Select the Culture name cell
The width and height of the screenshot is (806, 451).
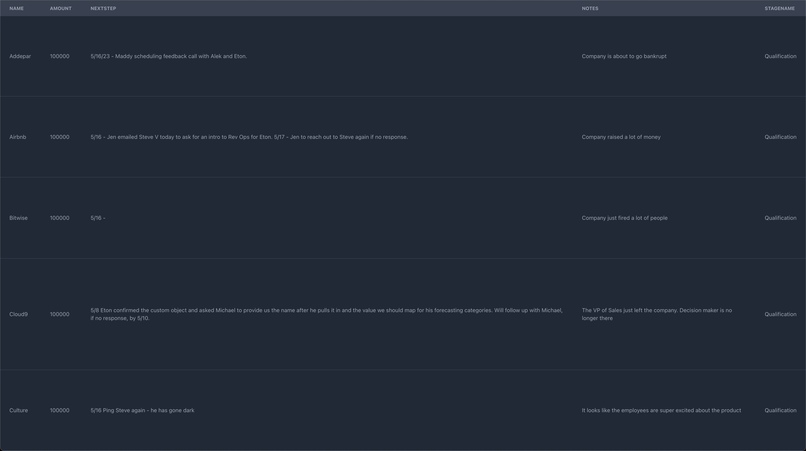(x=19, y=410)
